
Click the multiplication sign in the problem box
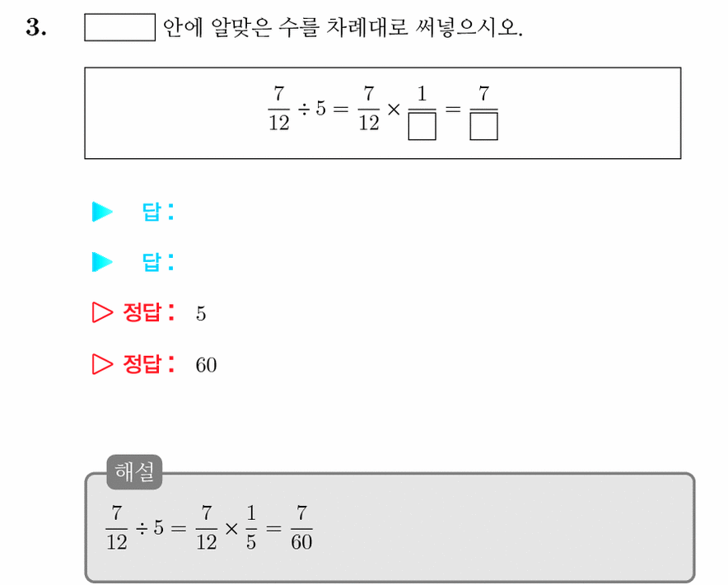tap(394, 110)
